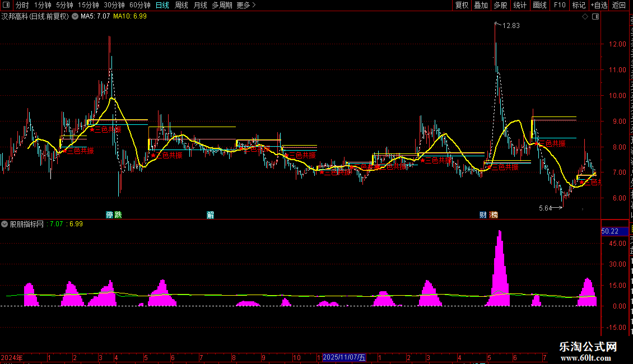Click the 45.00 indicator axis label
This screenshot has height=364, width=633.
point(618,244)
